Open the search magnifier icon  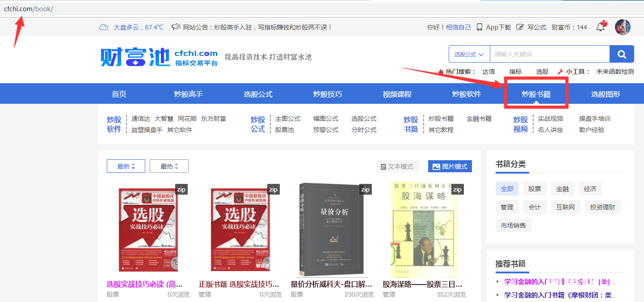coord(622,54)
